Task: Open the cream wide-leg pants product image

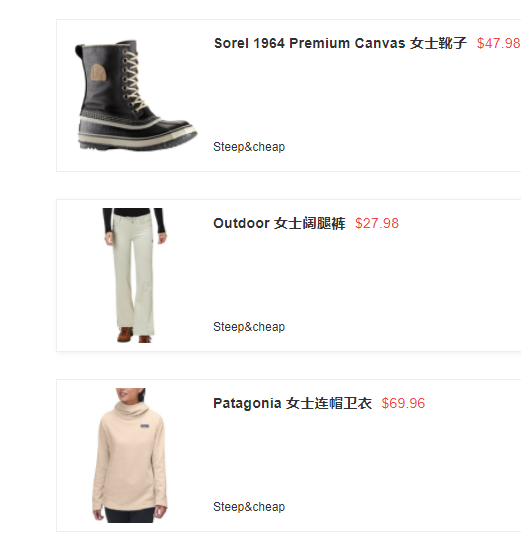Action: tap(134, 275)
